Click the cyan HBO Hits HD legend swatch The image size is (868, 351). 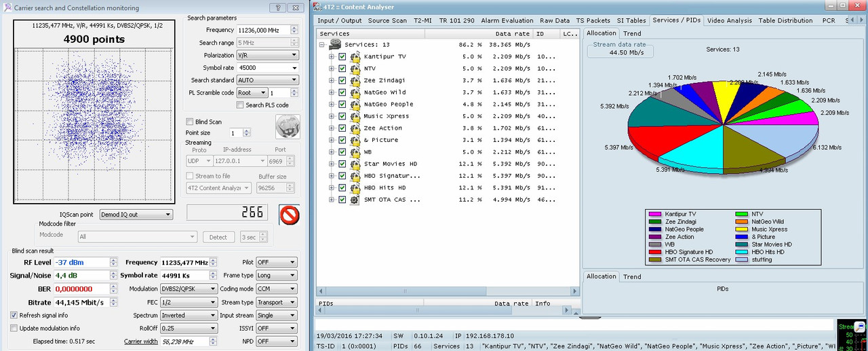click(x=741, y=252)
